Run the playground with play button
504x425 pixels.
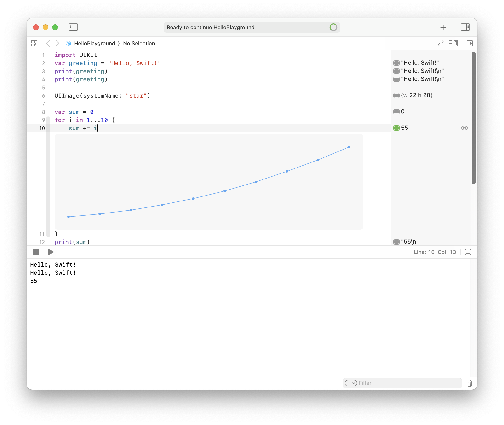(51, 252)
